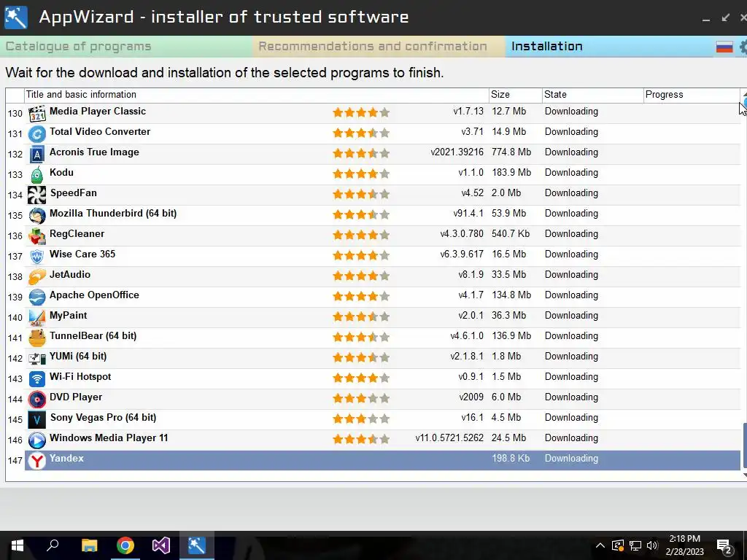
Task: Open the Windows Start menu
Action: click(18, 545)
